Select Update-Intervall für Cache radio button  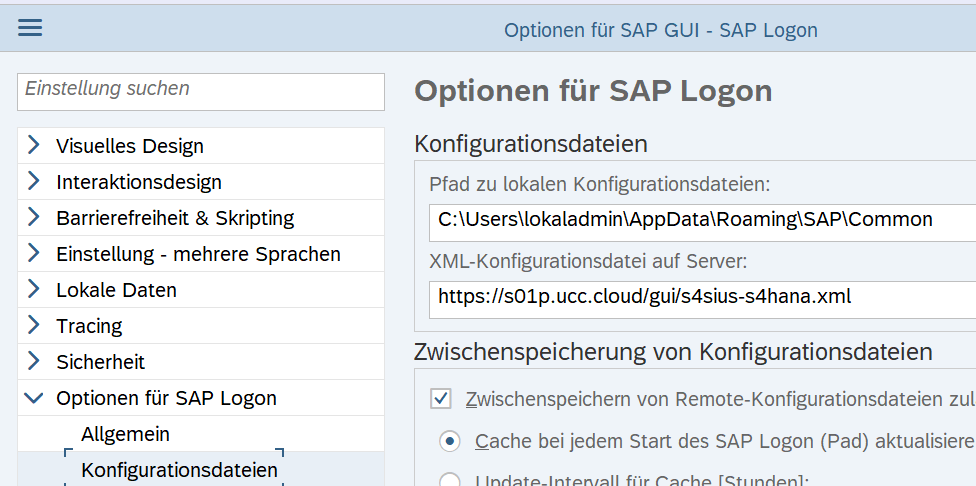(449, 480)
